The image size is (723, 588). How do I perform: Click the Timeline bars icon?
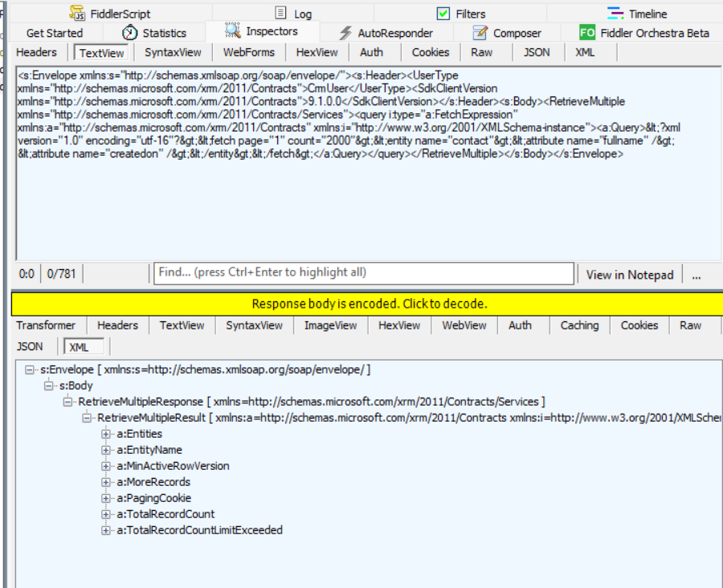pos(615,14)
